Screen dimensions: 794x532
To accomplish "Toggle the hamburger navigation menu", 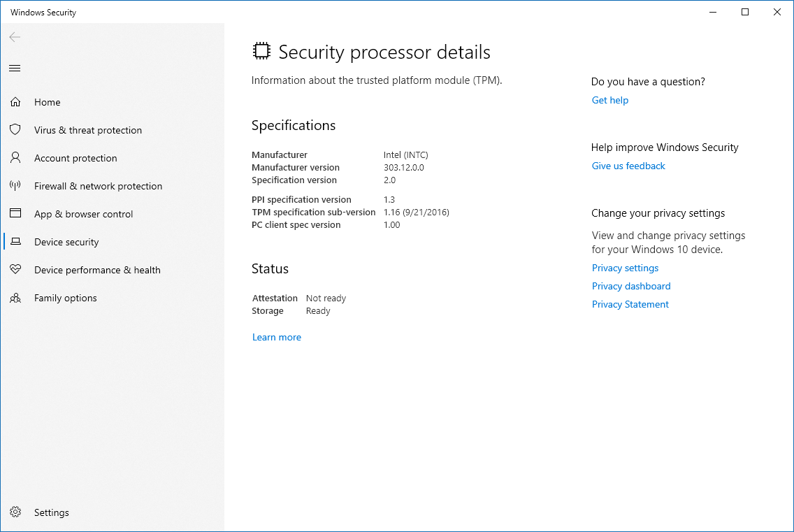I will point(15,68).
